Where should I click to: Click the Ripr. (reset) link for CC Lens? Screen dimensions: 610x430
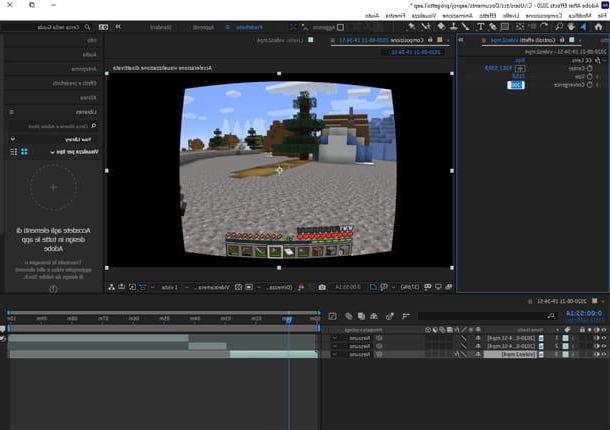click(520, 60)
